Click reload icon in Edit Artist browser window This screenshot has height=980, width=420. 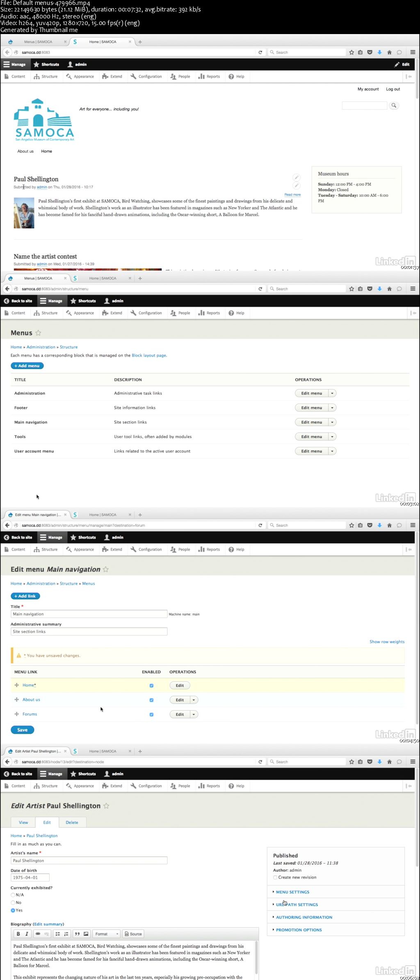click(x=260, y=762)
